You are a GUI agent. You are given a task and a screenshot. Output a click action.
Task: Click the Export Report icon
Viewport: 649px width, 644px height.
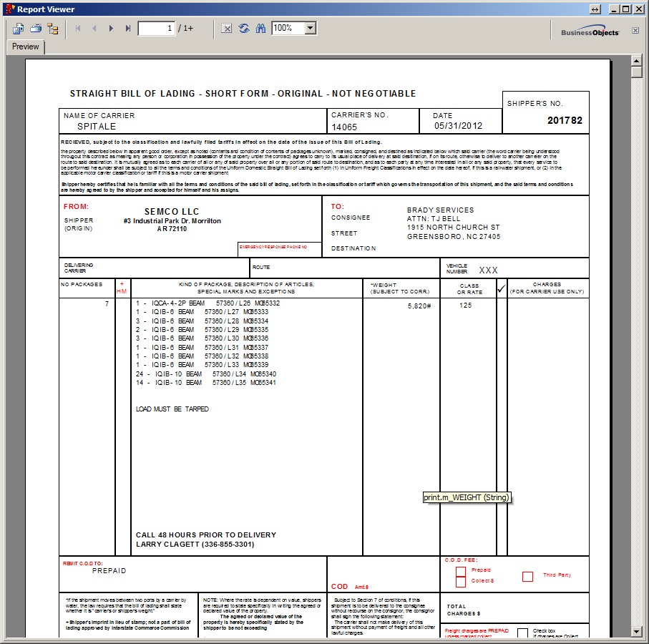pyautogui.click(x=18, y=29)
